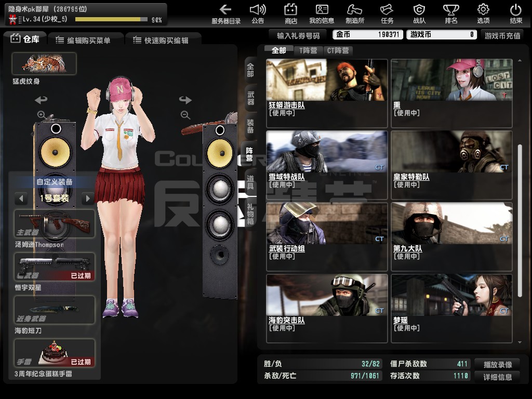The width and height of the screenshot is (532, 399).
Task: Click character list scrollbar thumb
Action: tap(520, 221)
